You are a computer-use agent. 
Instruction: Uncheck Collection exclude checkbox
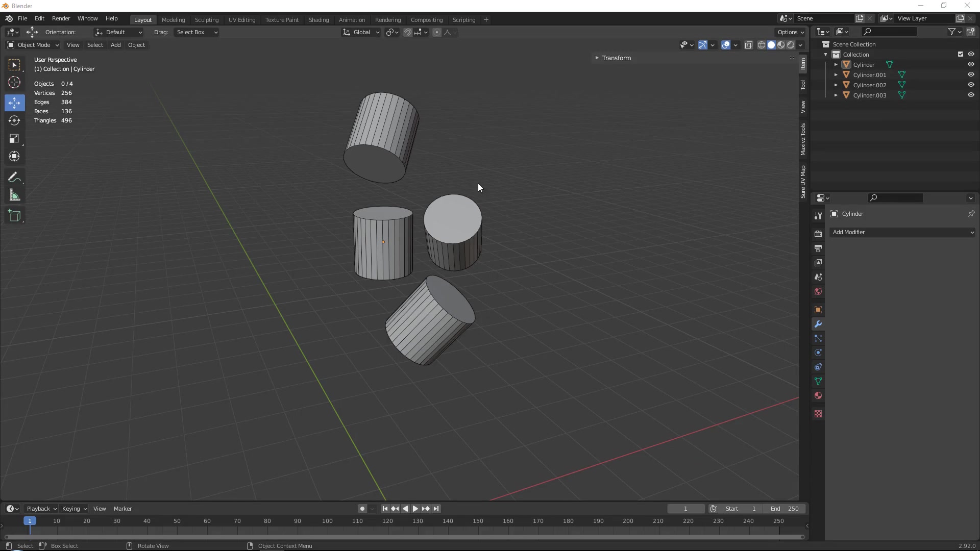coord(961,54)
